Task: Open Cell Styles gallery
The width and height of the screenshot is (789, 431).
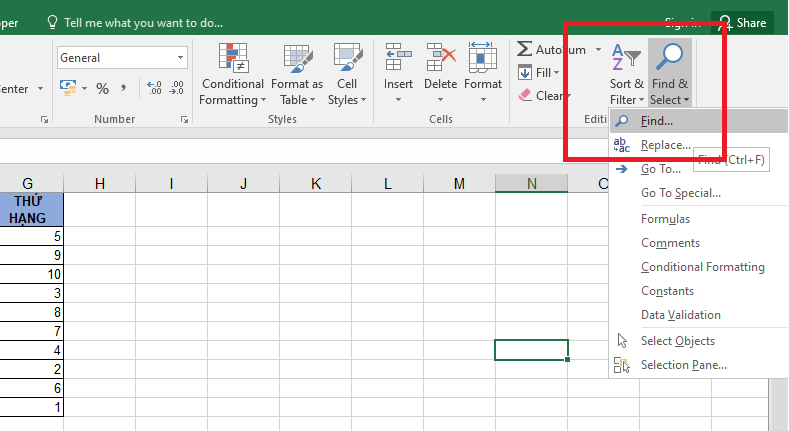Action: pos(347,74)
